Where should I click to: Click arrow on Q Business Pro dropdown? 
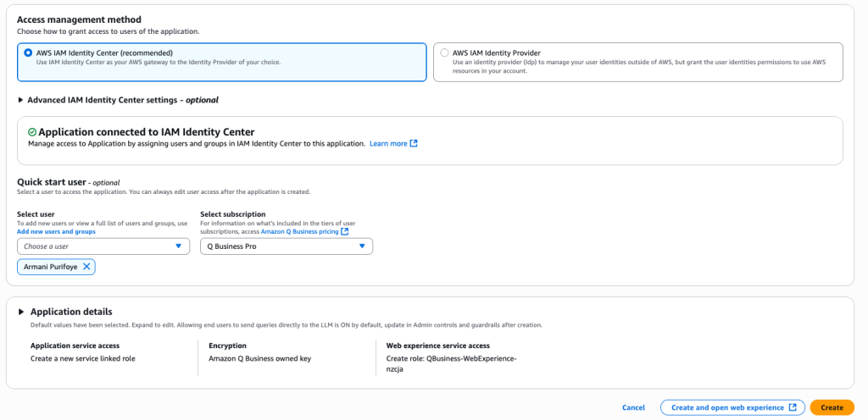362,246
